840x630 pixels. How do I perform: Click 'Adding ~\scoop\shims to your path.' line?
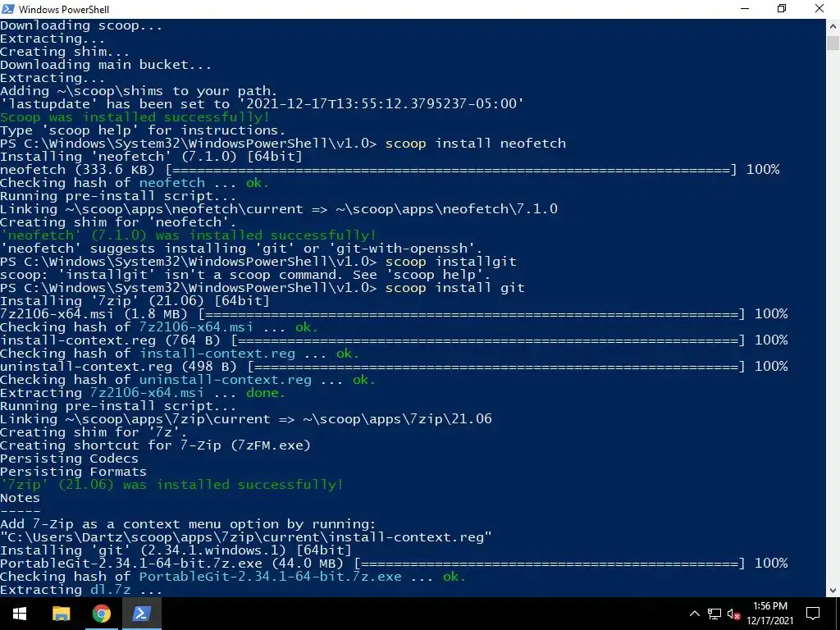[139, 91]
